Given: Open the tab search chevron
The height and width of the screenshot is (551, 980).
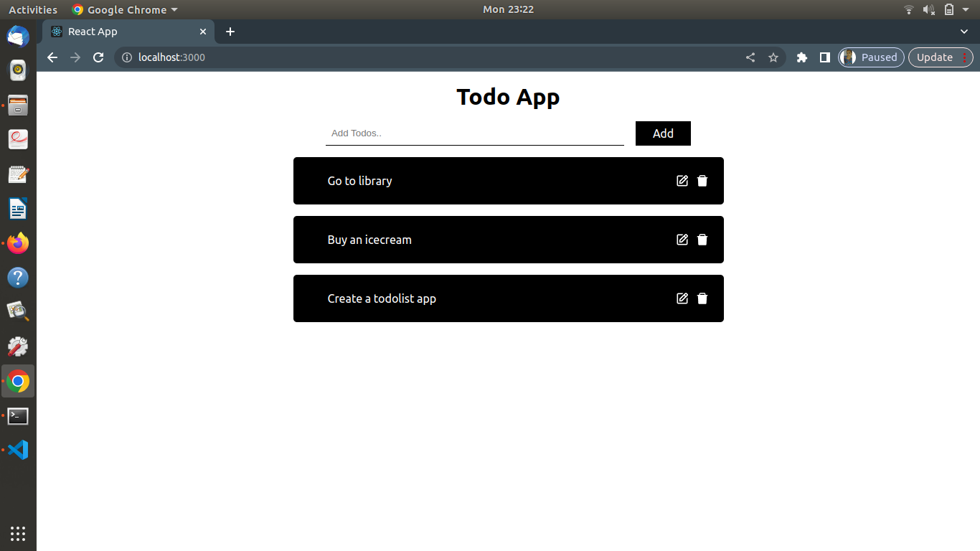Looking at the screenshot, I should click(x=964, y=32).
